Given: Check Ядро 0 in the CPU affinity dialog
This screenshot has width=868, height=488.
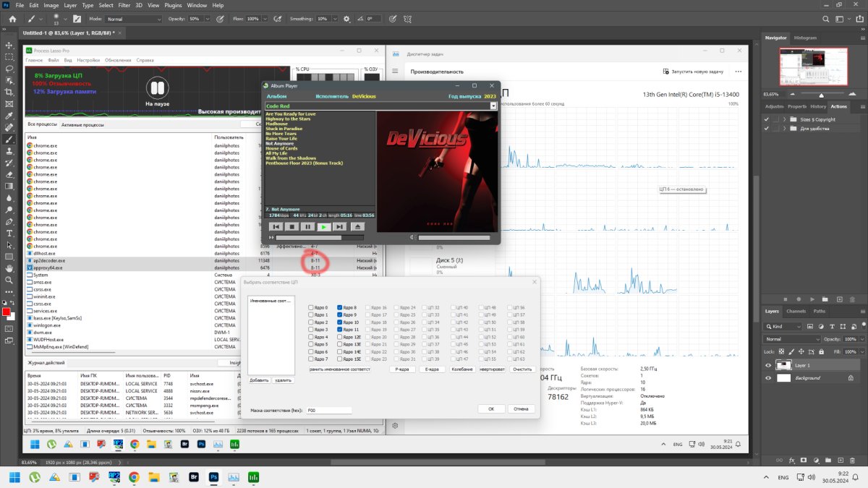Looking at the screenshot, I should pyautogui.click(x=311, y=307).
